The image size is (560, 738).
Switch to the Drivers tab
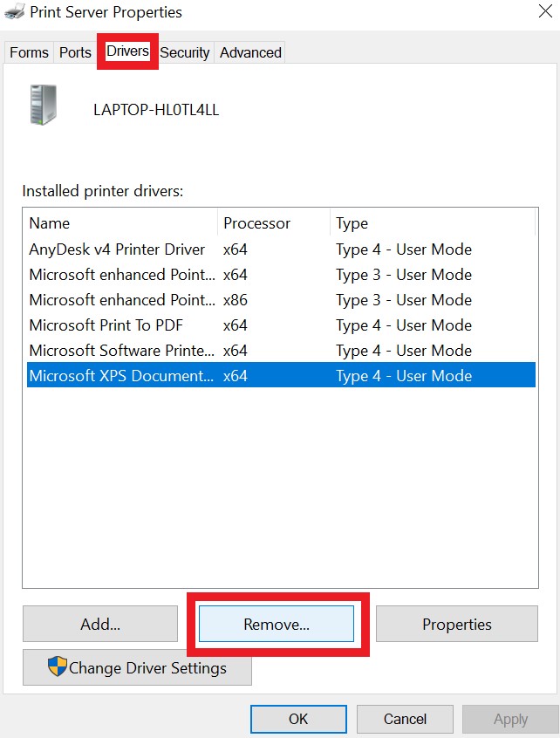(x=127, y=51)
